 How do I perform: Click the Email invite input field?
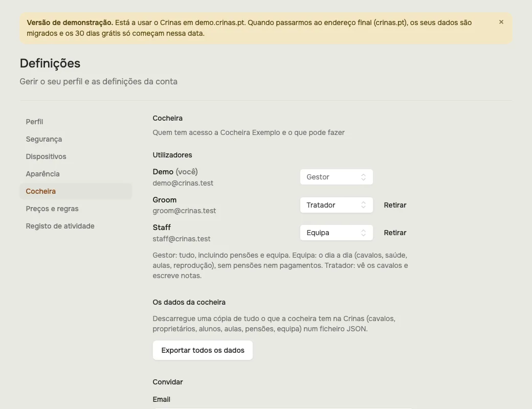point(282,408)
